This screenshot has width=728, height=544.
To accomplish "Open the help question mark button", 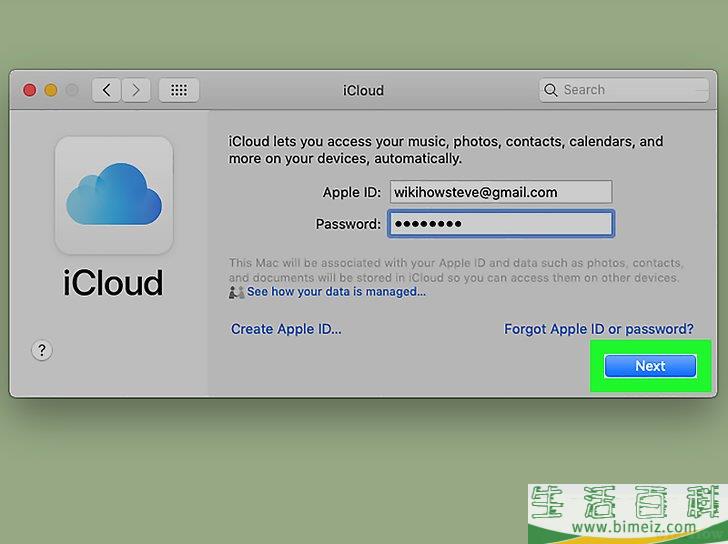I will point(42,350).
